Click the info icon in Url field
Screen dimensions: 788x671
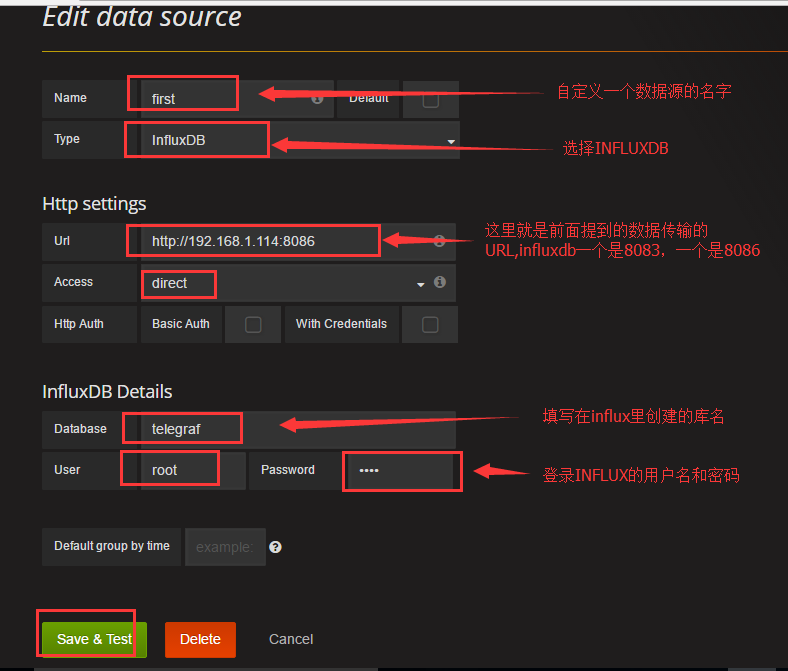click(439, 241)
